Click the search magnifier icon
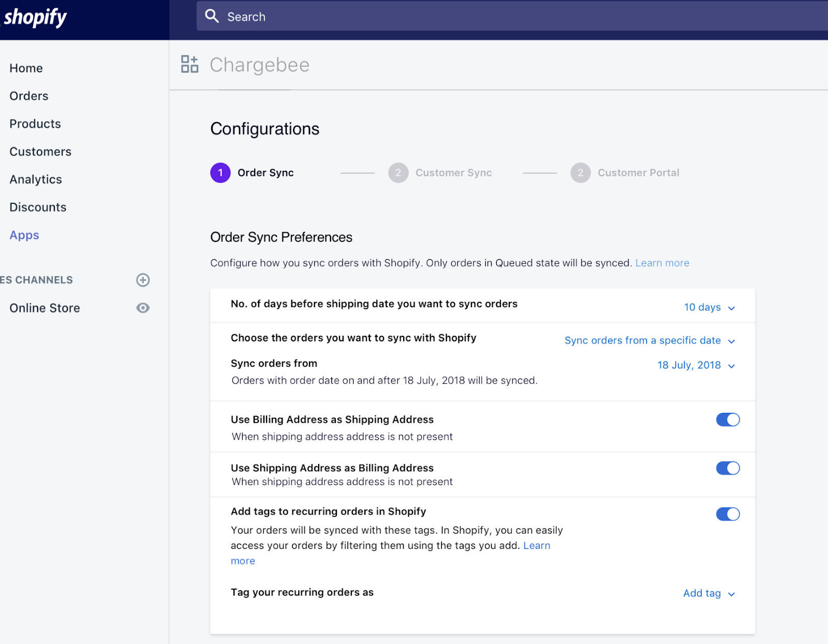This screenshot has height=644, width=828. [212, 16]
